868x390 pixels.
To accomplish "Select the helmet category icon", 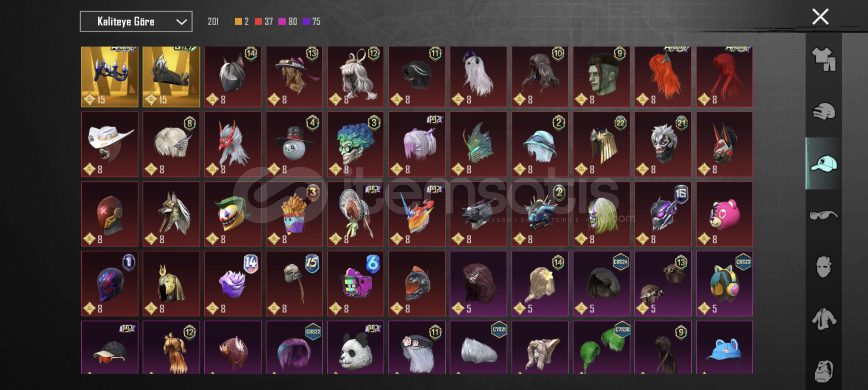I will tap(824, 111).
